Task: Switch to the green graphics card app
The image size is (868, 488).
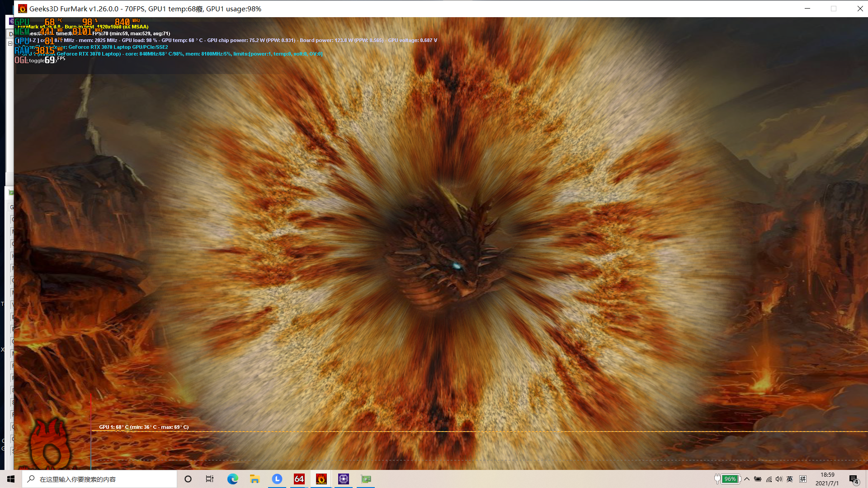Action: pos(366,479)
